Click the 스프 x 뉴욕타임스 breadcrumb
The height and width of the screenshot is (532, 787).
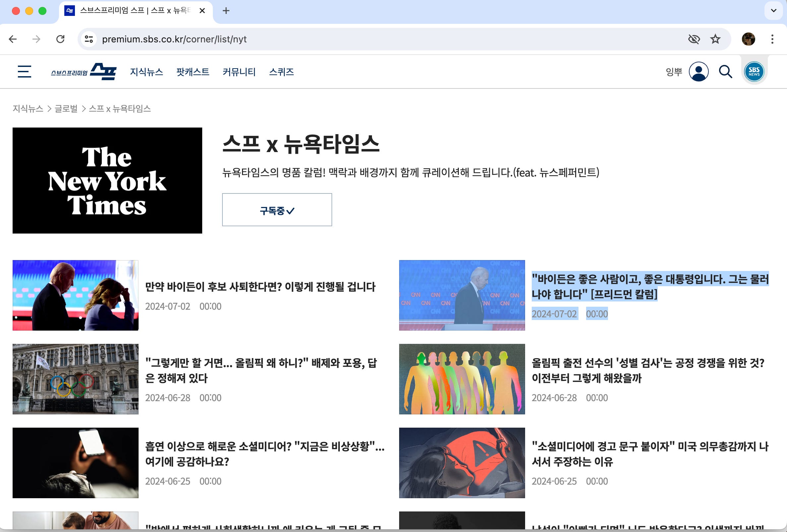point(120,109)
